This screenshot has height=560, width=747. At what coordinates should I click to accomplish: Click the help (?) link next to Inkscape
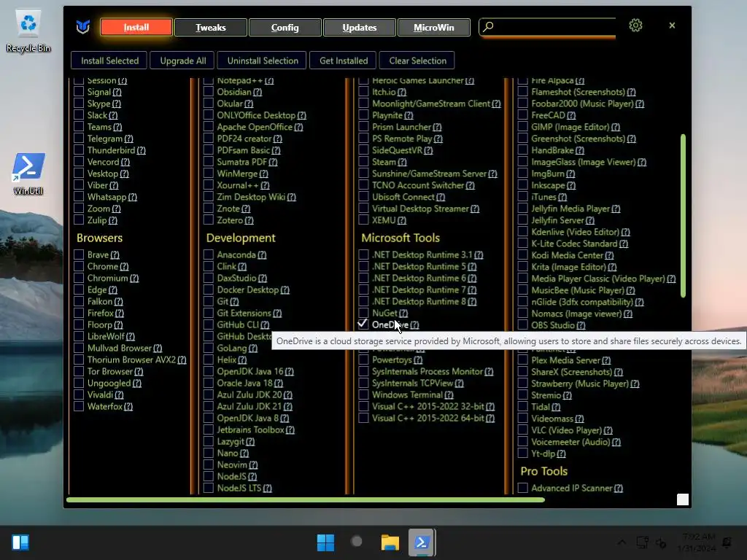pyautogui.click(x=571, y=185)
